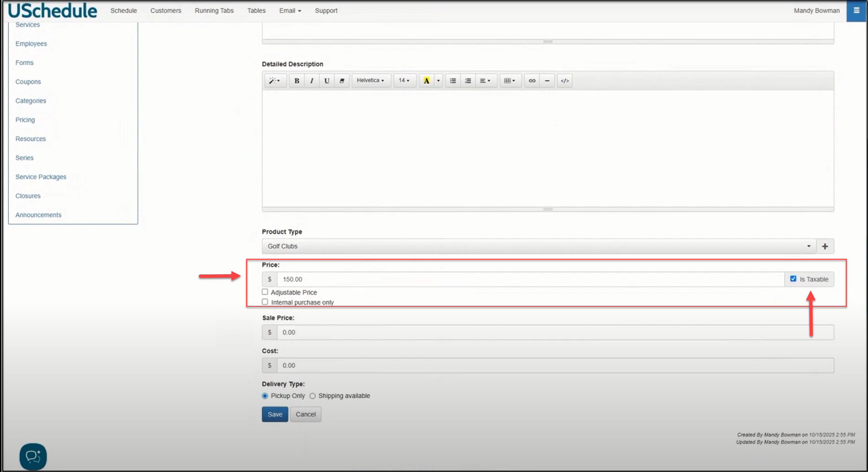Uncheck the Is Taxable checkbox
Image resolution: width=868 pixels, height=472 pixels.
[793, 279]
